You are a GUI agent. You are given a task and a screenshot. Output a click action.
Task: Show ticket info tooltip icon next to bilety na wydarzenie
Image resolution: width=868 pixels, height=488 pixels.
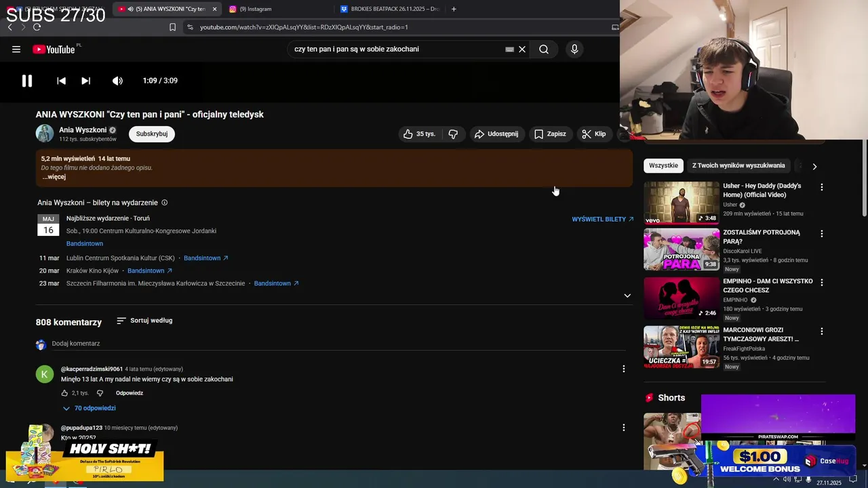point(165,203)
